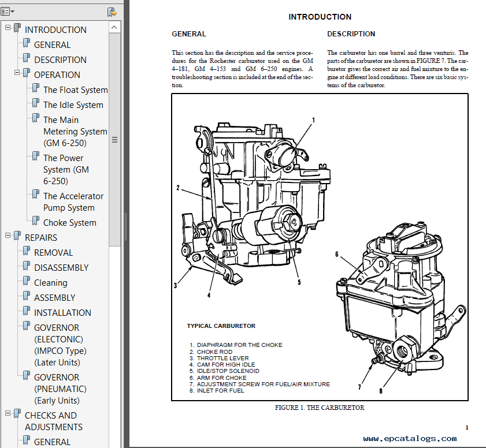Viewport: 486px width, 448px height.
Task: Click the TYPICAL CARBURETOR label in figure
Action: 221,326
